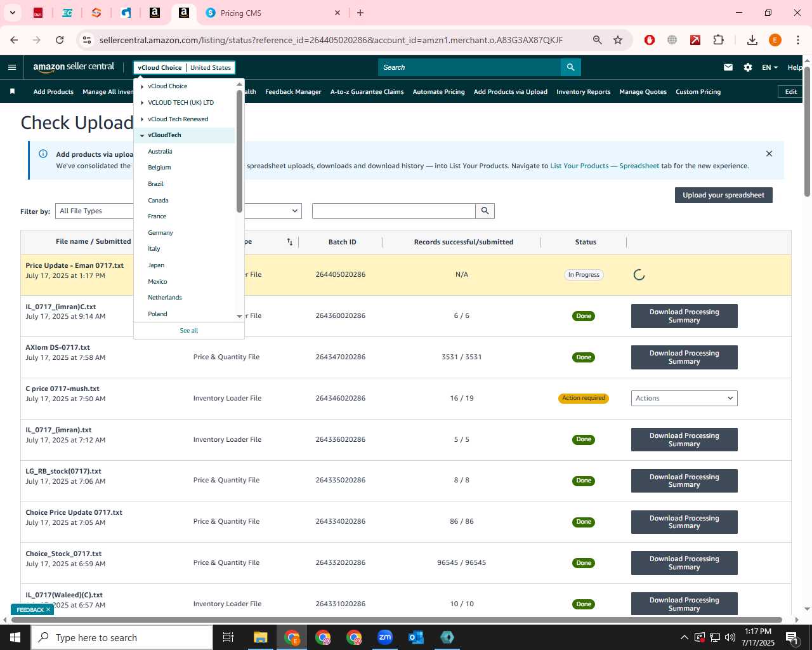The width and height of the screenshot is (812, 650).
Task: Open browser Downloads icon
Action: click(x=752, y=40)
